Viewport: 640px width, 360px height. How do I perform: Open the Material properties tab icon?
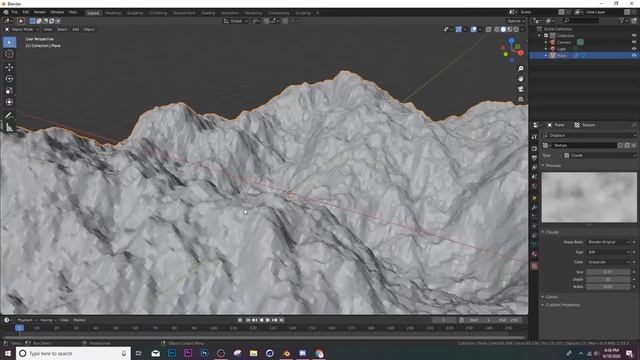[x=534, y=254]
